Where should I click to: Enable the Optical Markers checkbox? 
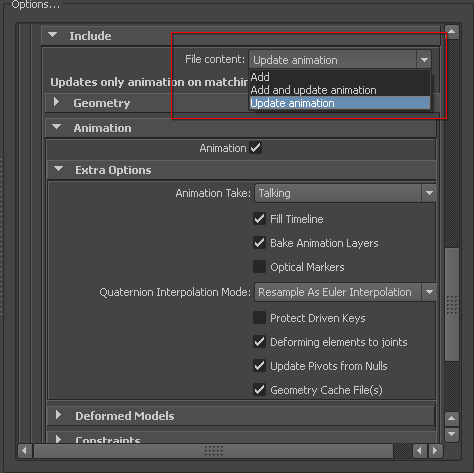click(x=259, y=267)
